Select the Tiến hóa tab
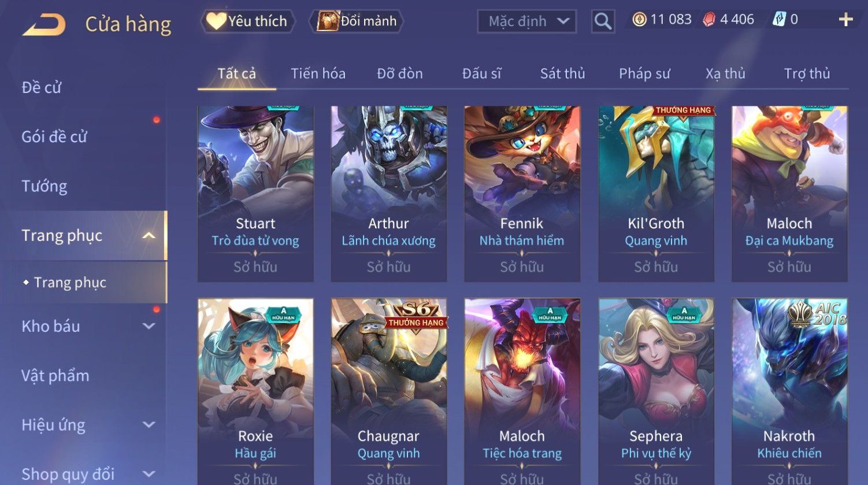The height and width of the screenshot is (485, 868). (x=318, y=73)
